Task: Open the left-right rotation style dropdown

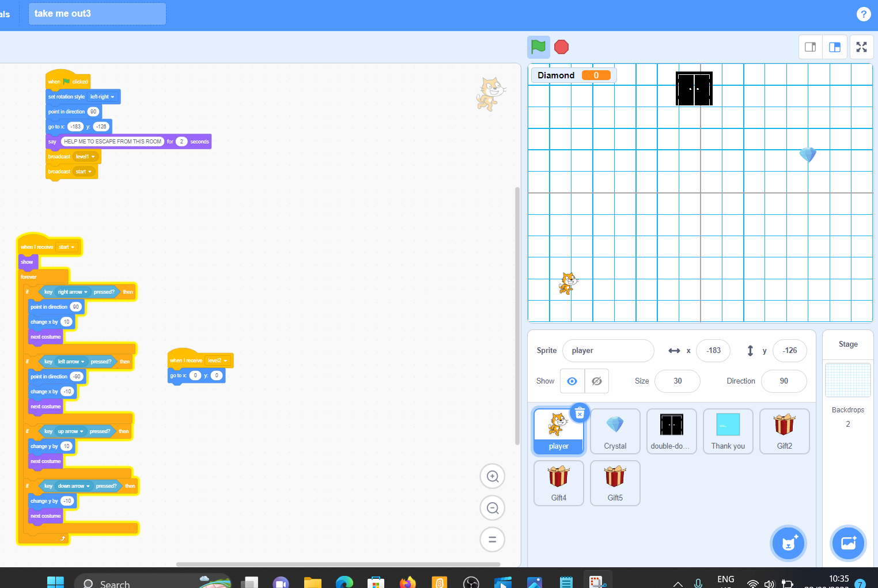Action: (x=101, y=96)
